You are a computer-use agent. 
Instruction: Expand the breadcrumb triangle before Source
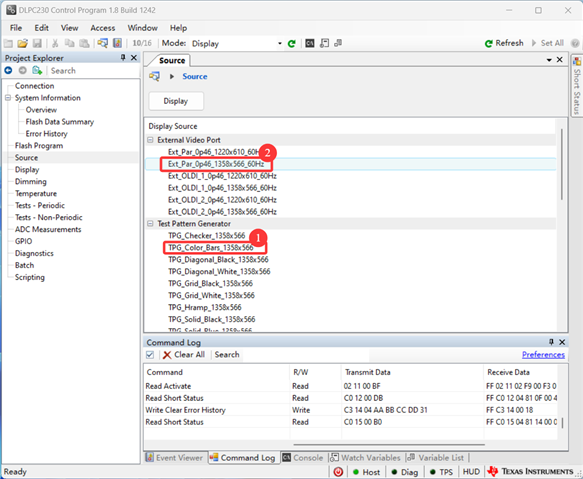(172, 76)
